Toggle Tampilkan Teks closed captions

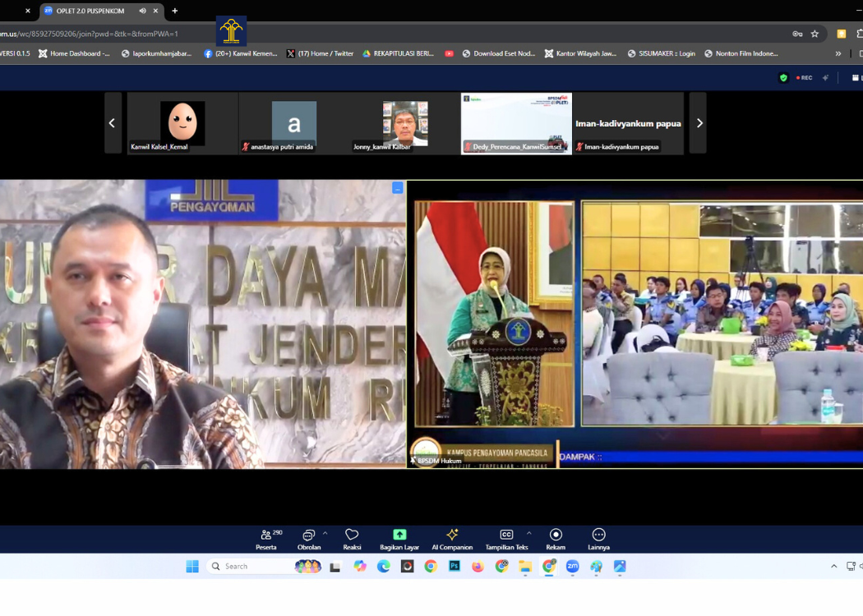506,539
